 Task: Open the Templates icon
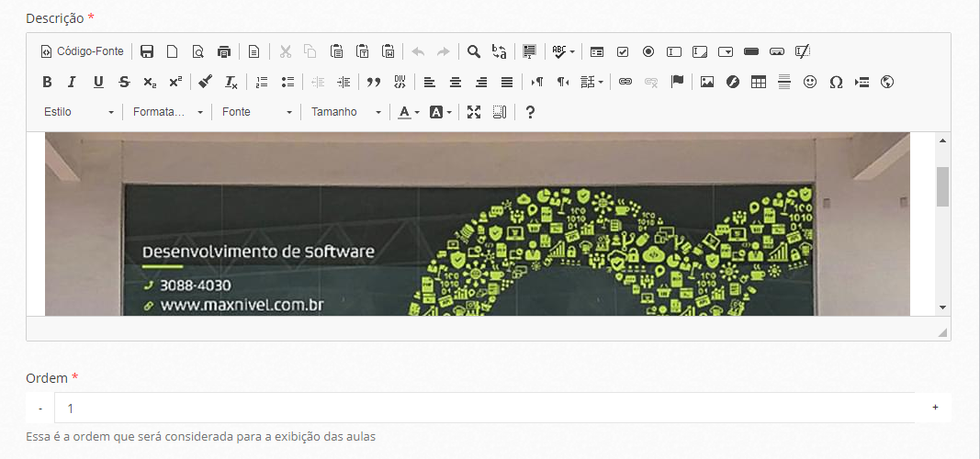(x=253, y=51)
